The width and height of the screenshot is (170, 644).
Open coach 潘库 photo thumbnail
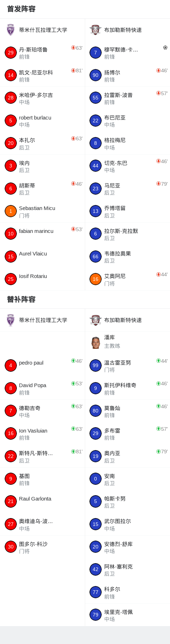(96, 342)
